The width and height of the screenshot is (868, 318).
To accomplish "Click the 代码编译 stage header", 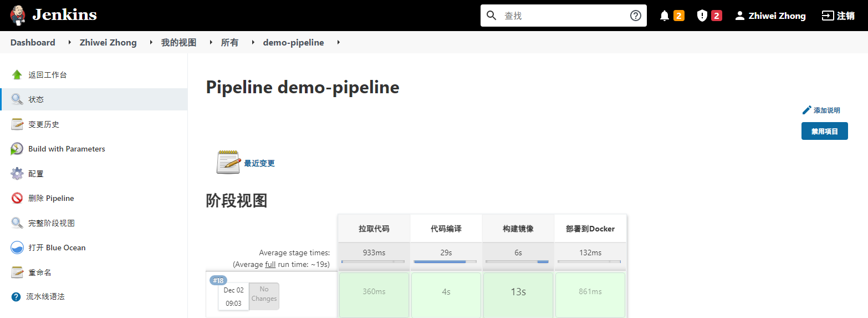I will [446, 228].
